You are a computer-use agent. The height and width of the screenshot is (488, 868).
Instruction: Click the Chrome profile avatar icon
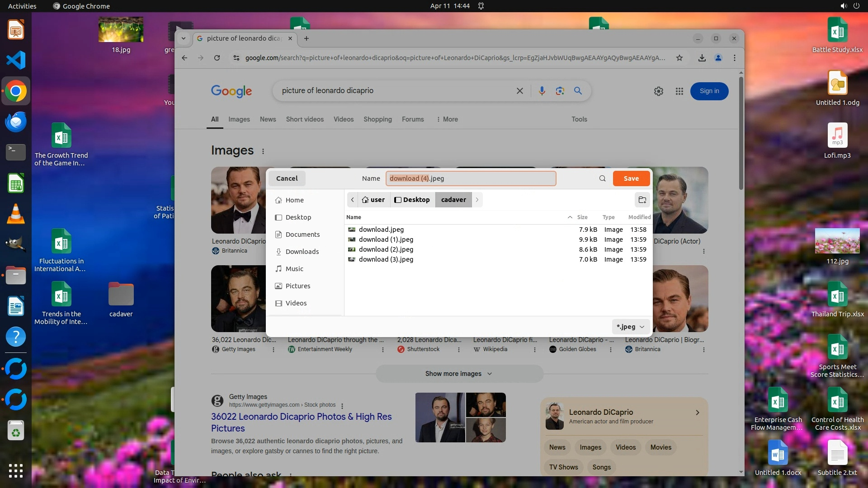click(718, 58)
